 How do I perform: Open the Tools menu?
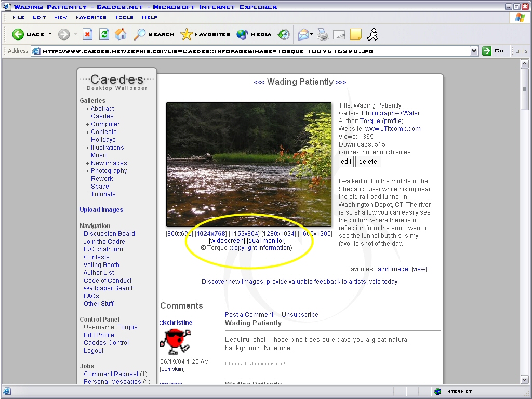coord(124,17)
